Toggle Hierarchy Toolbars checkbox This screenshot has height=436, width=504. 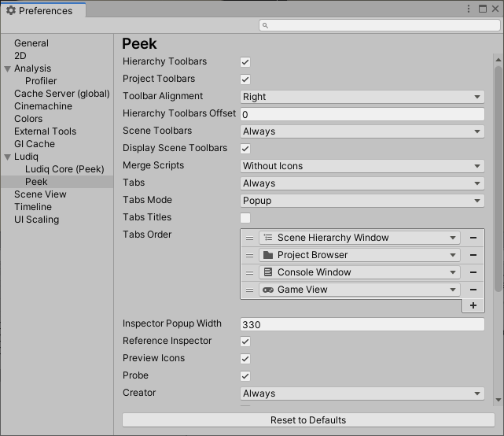click(245, 62)
